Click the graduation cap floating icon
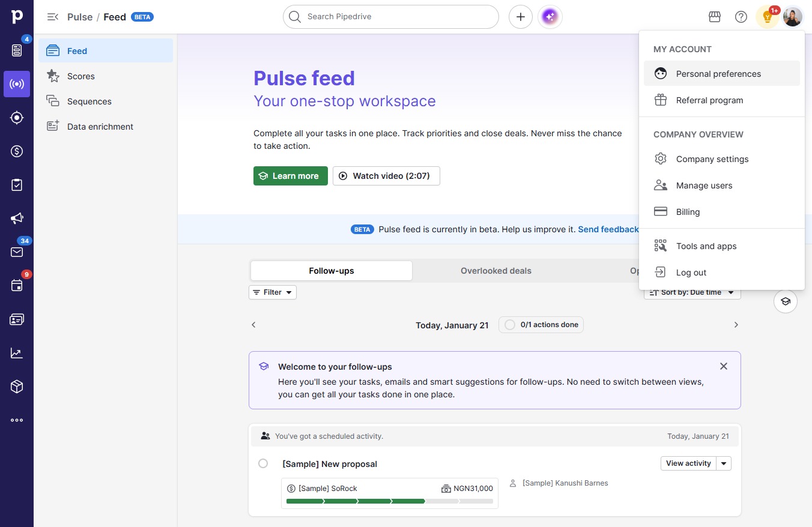 point(786,301)
